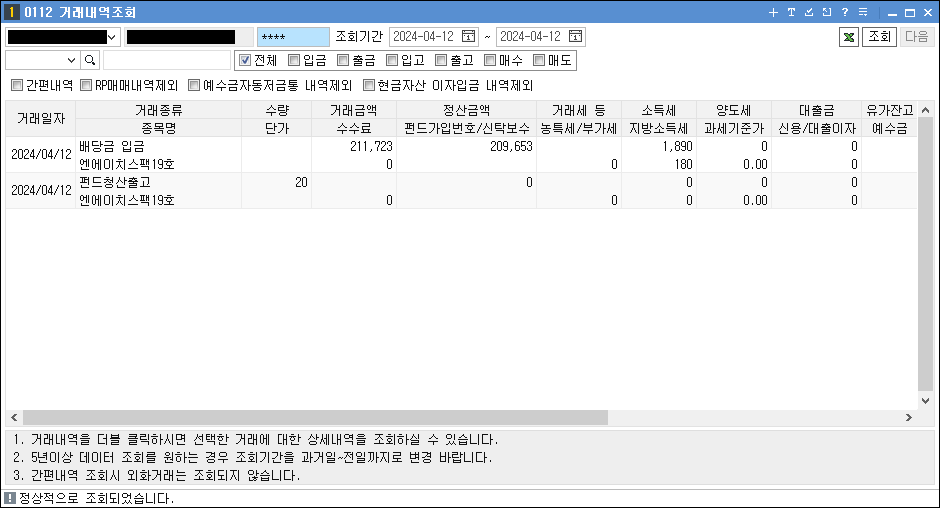Click the 209,653 settlement amount cell
Image resolution: width=940 pixels, height=508 pixels.
(x=466, y=146)
